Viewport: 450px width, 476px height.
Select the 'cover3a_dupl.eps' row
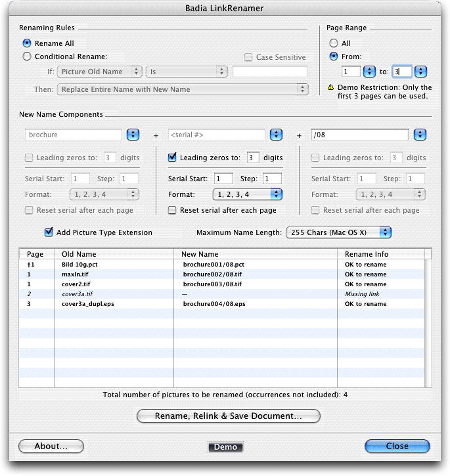click(222, 304)
